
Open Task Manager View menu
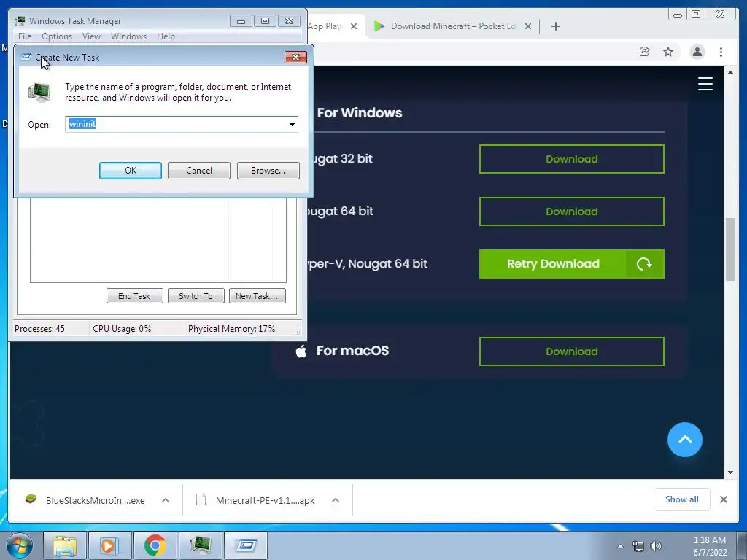point(91,36)
